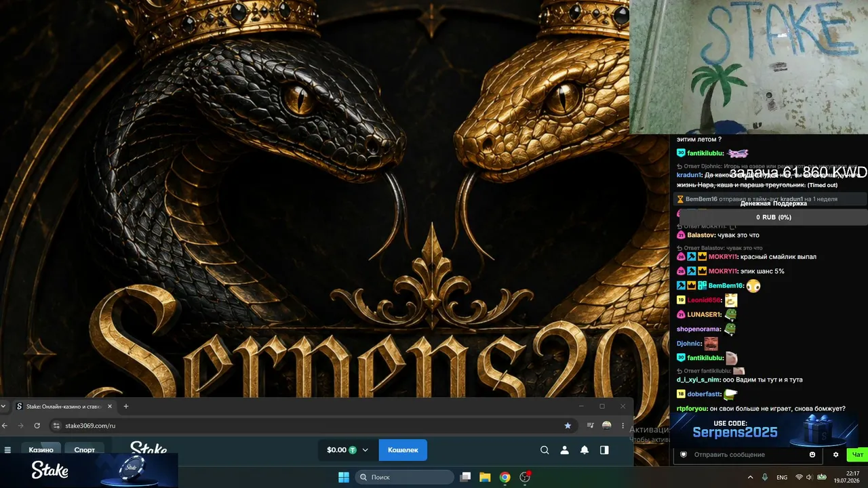Viewport: 868px width, 488px height.
Task: Open the Leonid656 username in chat
Action: click(703, 300)
